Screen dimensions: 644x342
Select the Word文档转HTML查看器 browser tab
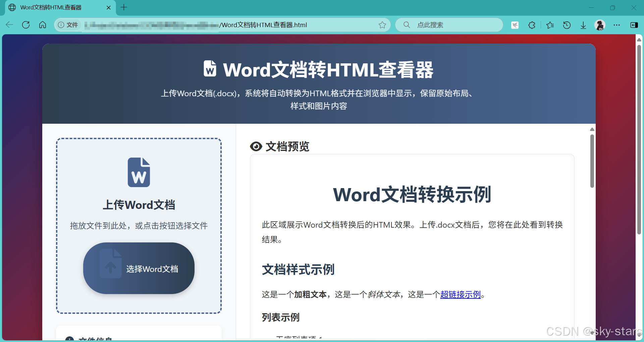60,8
